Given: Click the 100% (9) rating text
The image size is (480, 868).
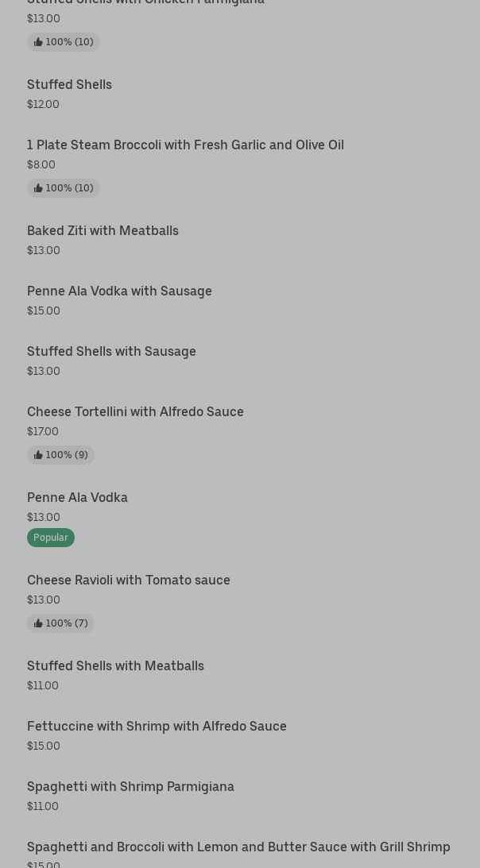Looking at the screenshot, I should click(67, 455).
